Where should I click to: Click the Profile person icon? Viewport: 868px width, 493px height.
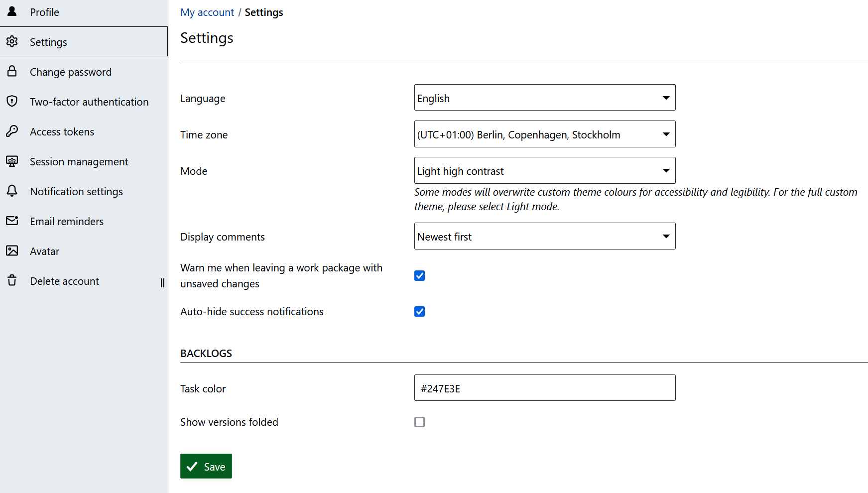pyautogui.click(x=12, y=11)
